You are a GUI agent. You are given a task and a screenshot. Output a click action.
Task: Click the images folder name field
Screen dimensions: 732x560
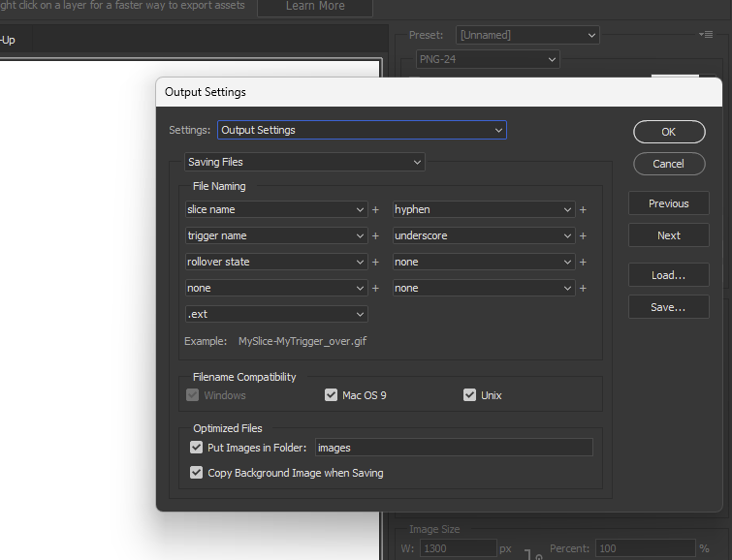click(x=453, y=448)
